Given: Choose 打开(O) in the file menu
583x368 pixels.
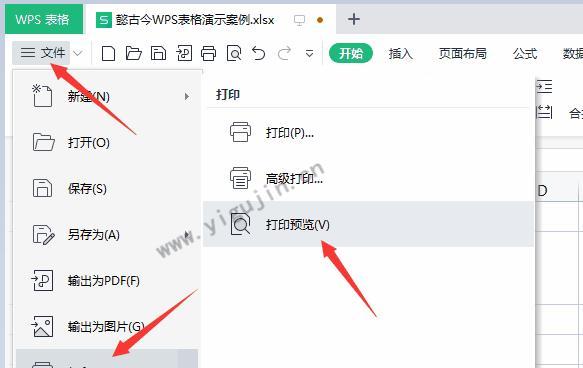Looking at the screenshot, I should [107, 143].
